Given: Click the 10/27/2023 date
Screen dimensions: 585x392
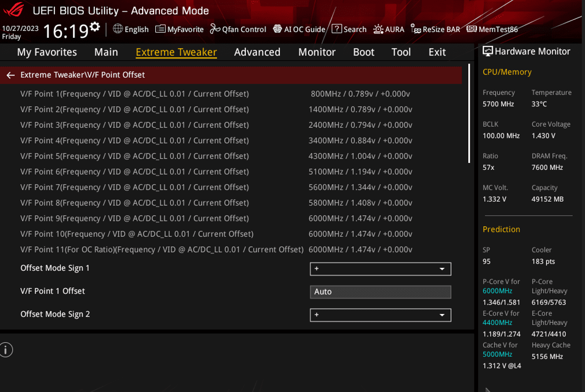Looking at the screenshot, I should [20, 28].
